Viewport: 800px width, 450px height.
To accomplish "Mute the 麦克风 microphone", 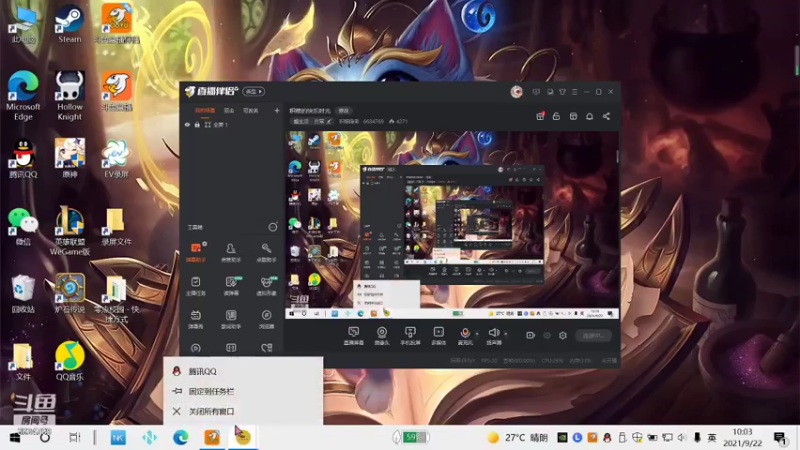I will tap(465, 336).
